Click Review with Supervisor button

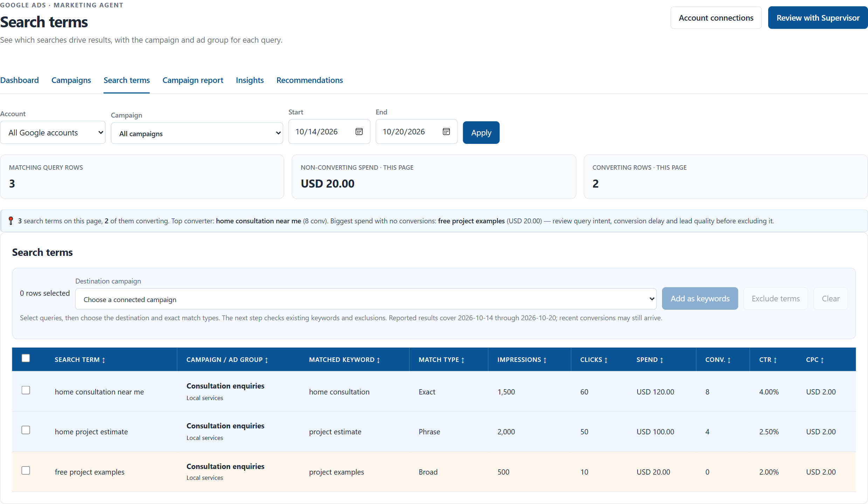818,18
